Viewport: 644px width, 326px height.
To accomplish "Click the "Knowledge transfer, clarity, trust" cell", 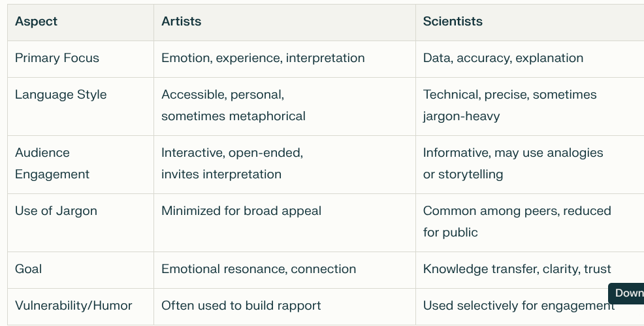I will [517, 269].
